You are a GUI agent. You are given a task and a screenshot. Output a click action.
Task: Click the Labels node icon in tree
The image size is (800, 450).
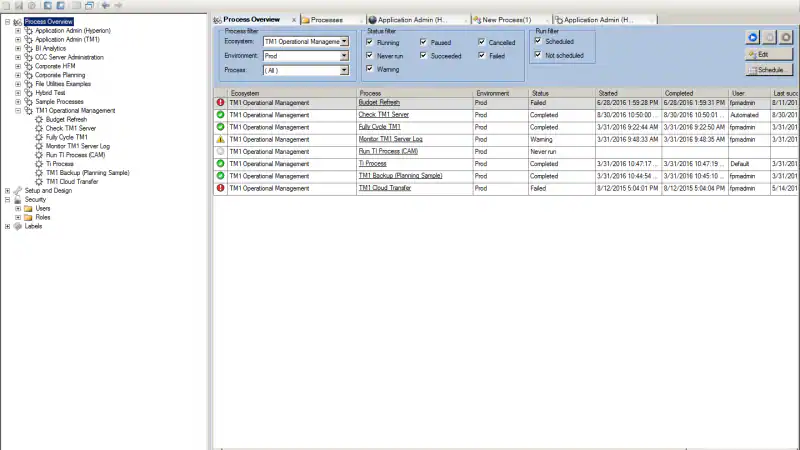coord(18,226)
